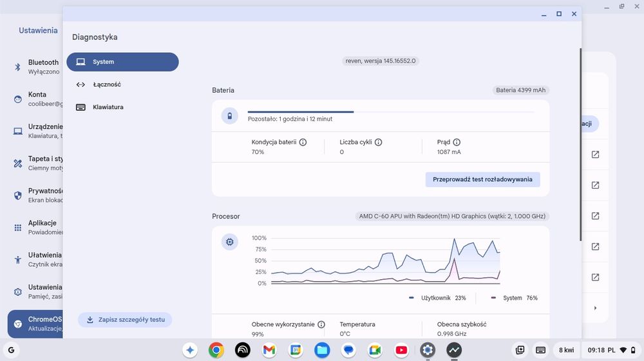Open Google Meet from the shelf

tap(375, 350)
